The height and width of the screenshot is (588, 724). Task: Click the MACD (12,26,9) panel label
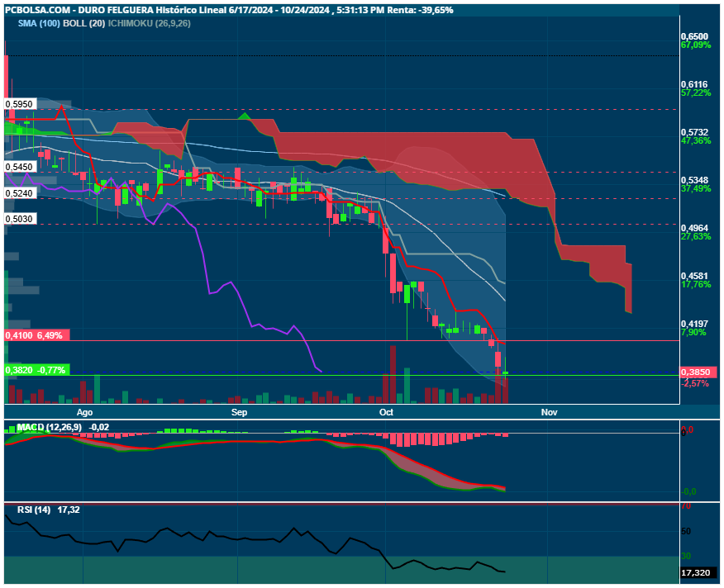coord(49,428)
